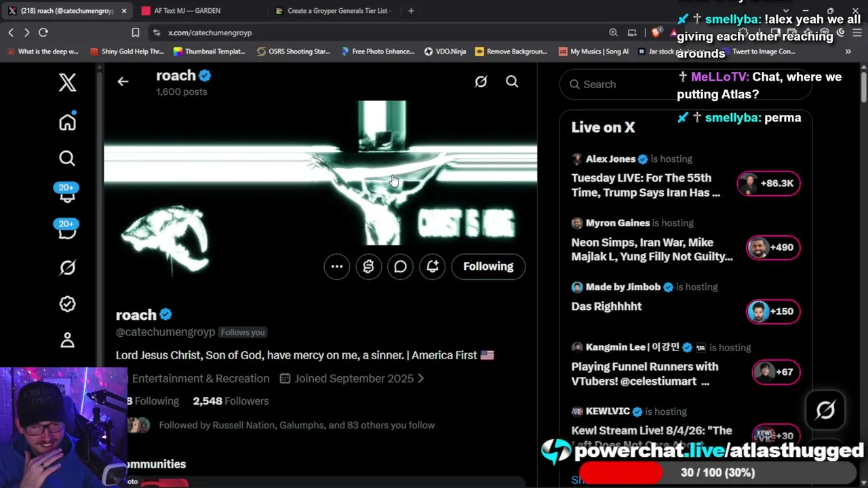This screenshot has width=868, height=488.
Task: Open the browser zoom magnifier icon
Action: (x=613, y=33)
